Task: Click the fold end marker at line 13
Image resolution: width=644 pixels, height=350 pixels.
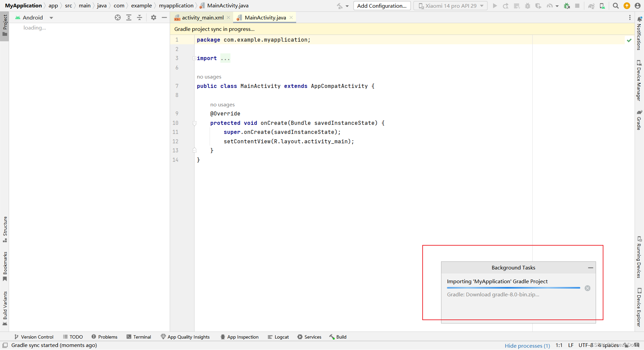Action: pyautogui.click(x=195, y=151)
